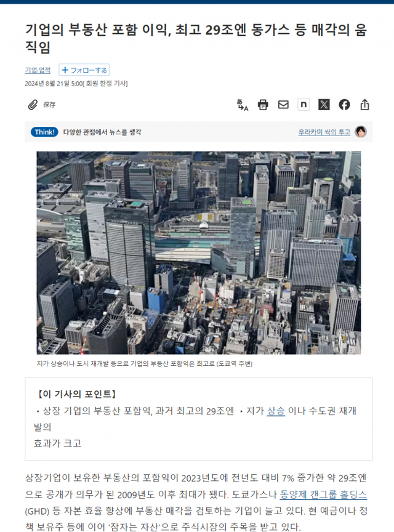Click the Tokyo station aerial photo

tap(199, 253)
